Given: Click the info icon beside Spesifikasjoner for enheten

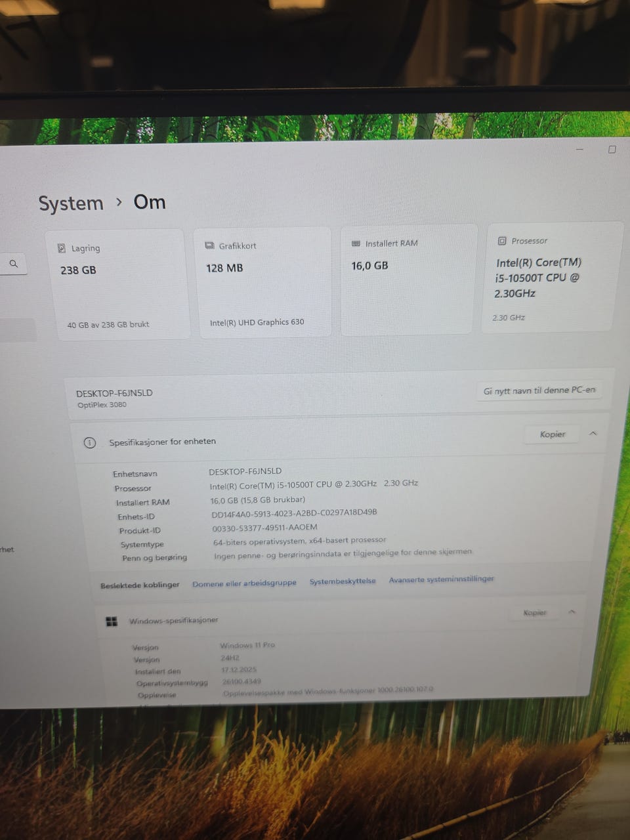Looking at the screenshot, I should (90, 442).
